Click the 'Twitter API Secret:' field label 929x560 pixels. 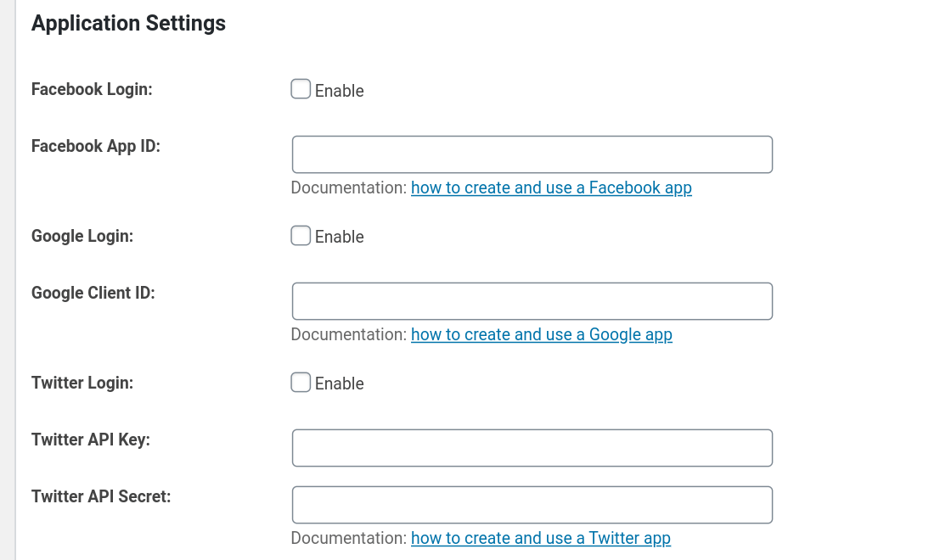(101, 496)
